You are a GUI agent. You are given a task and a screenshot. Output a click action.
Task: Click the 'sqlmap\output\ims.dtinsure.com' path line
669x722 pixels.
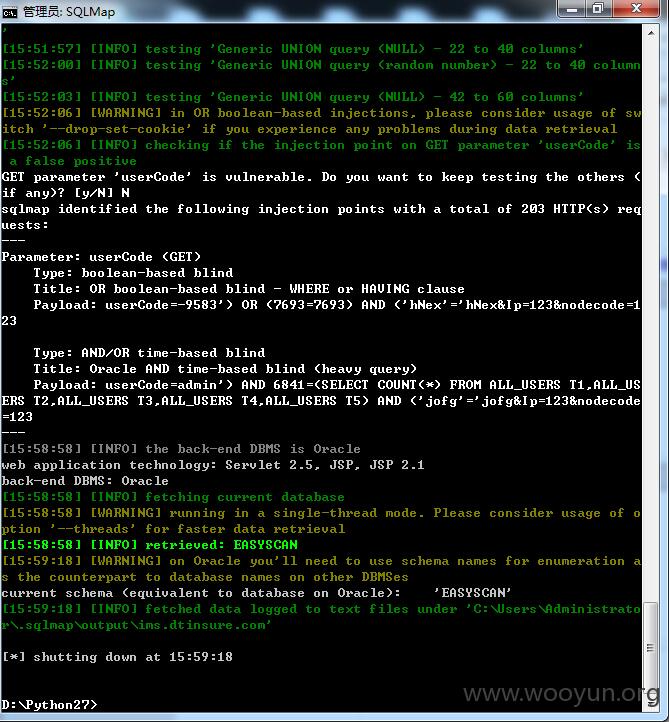[136, 625]
